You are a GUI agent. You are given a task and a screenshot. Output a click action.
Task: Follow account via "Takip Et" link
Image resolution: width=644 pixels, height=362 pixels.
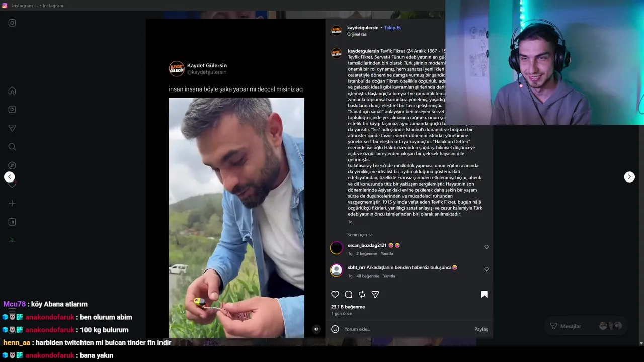392,28
